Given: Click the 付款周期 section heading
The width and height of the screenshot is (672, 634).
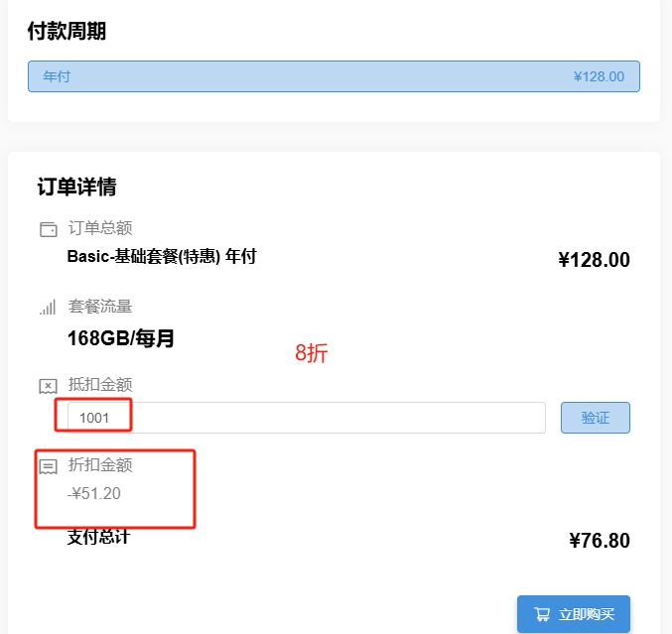Looking at the screenshot, I should [x=67, y=32].
